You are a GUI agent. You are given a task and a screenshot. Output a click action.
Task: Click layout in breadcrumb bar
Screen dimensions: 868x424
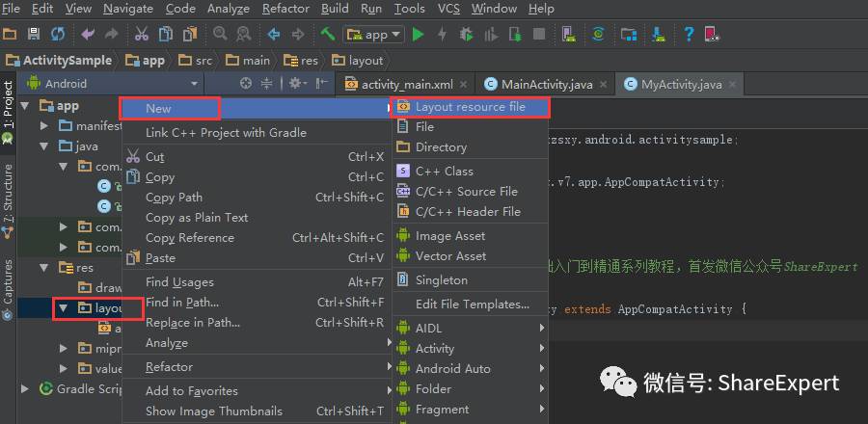point(357,61)
